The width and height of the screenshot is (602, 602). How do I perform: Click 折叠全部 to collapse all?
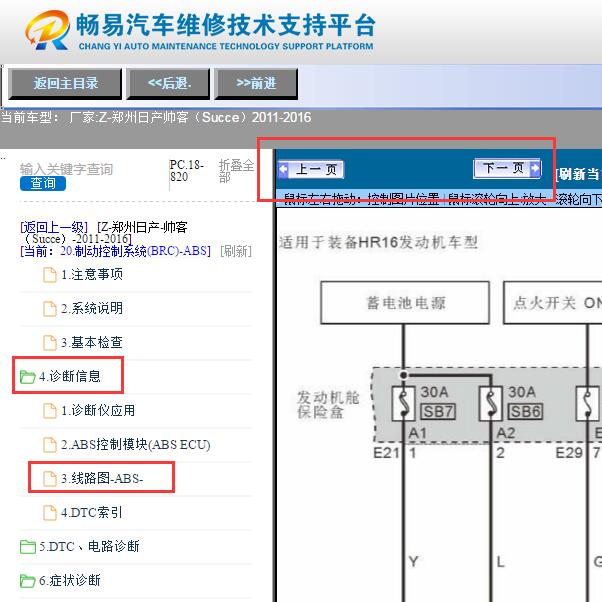pyautogui.click(x=236, y=171)
